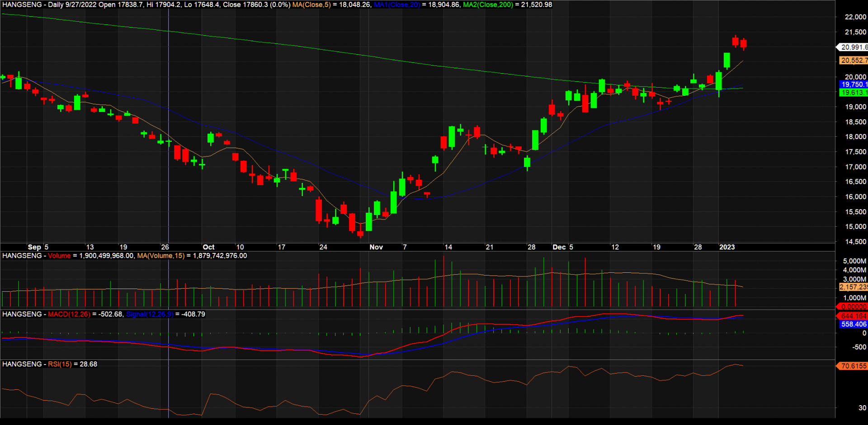Select the blue MA1(Close,20) legend label
This screenshot has width=868, height=425.
(x=397, y=5)
